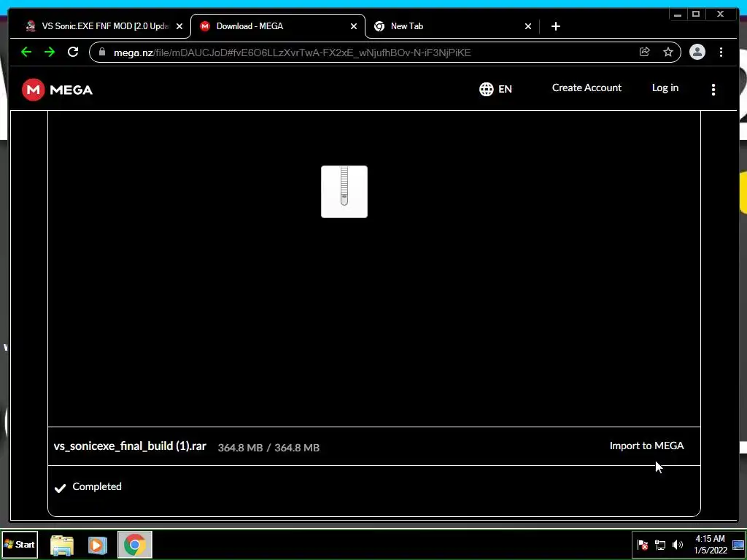Open a new browser tab with plus

tap(555, 27)
